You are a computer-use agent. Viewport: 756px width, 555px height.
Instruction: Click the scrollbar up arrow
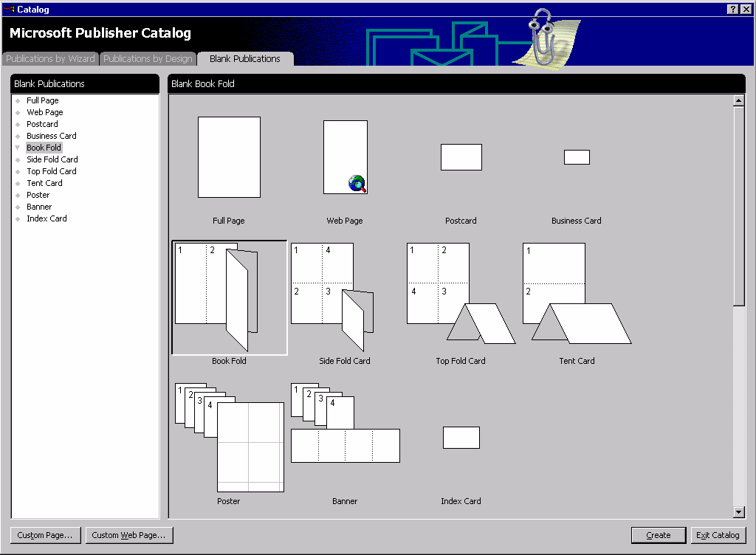738,100
